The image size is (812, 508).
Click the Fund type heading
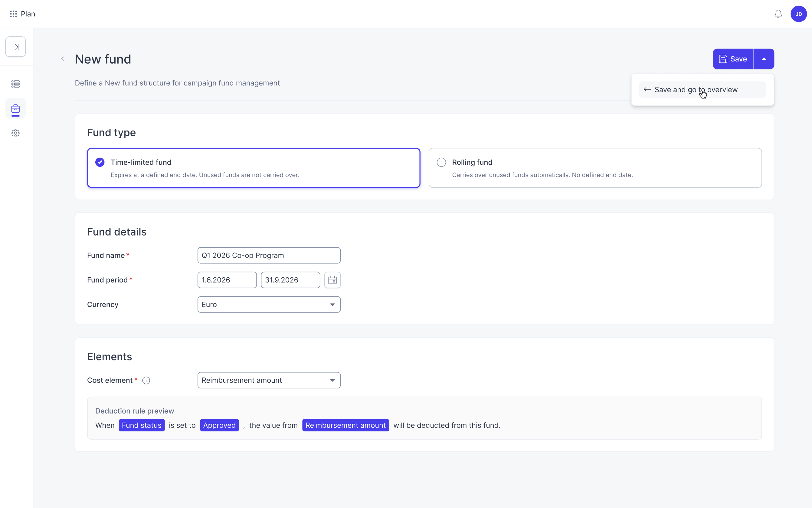(x=111, y=133)
